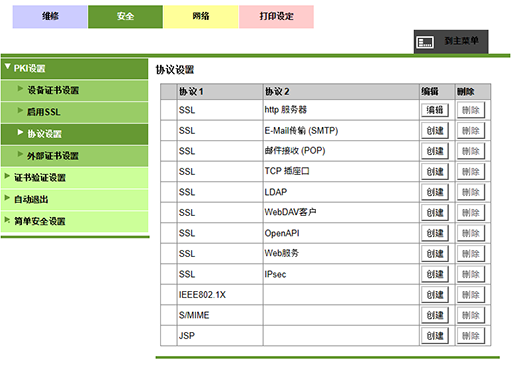Viewport: 517px width, 366px height.
Task: Click 删除 for WebDAV客户 row
Action: 470,213
